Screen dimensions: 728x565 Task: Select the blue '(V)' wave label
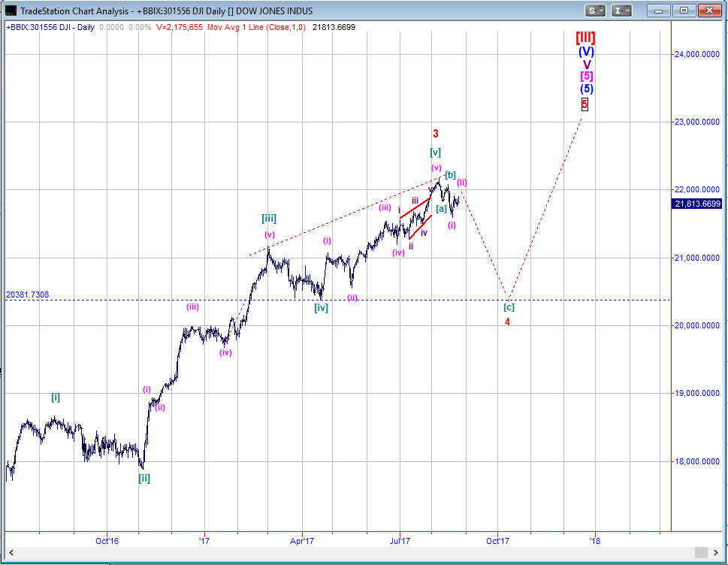tap(587, 52)
